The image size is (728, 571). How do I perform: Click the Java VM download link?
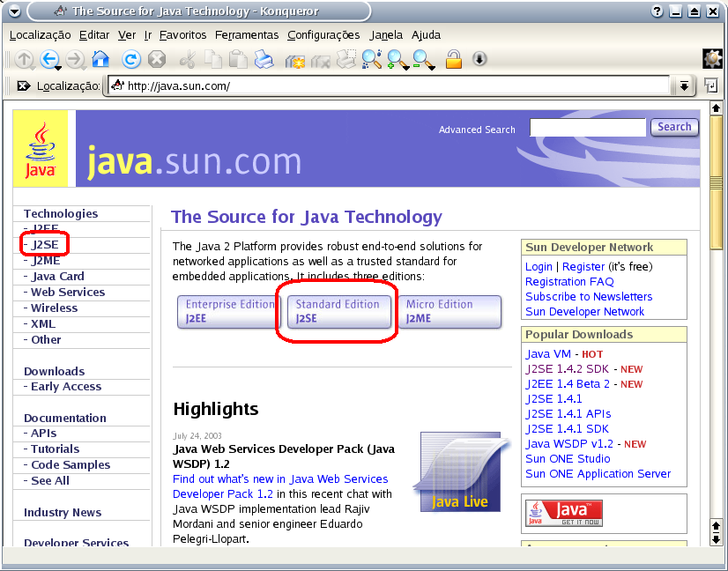pyautogui.click(x=548, y=354)
